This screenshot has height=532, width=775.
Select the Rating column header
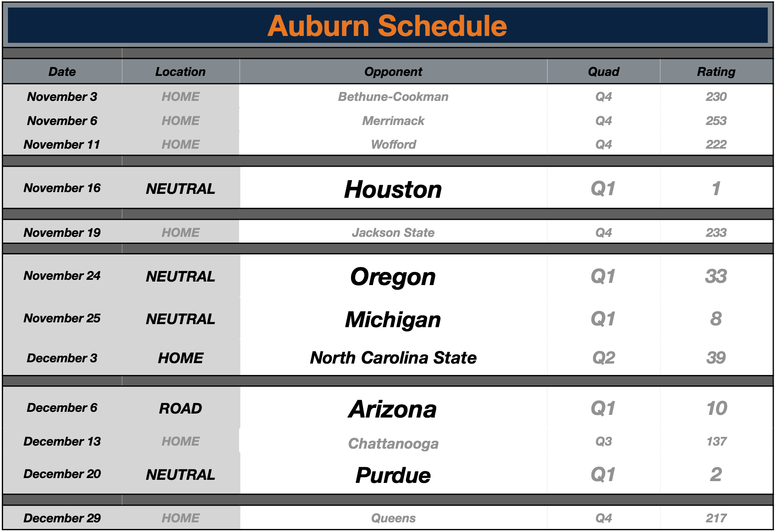tap(716, 71)
